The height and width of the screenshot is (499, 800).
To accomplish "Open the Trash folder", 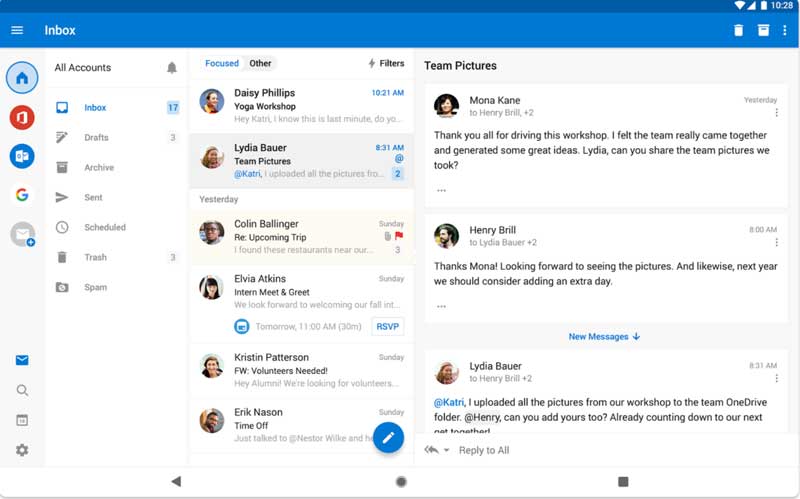I will tap(117, 257).
